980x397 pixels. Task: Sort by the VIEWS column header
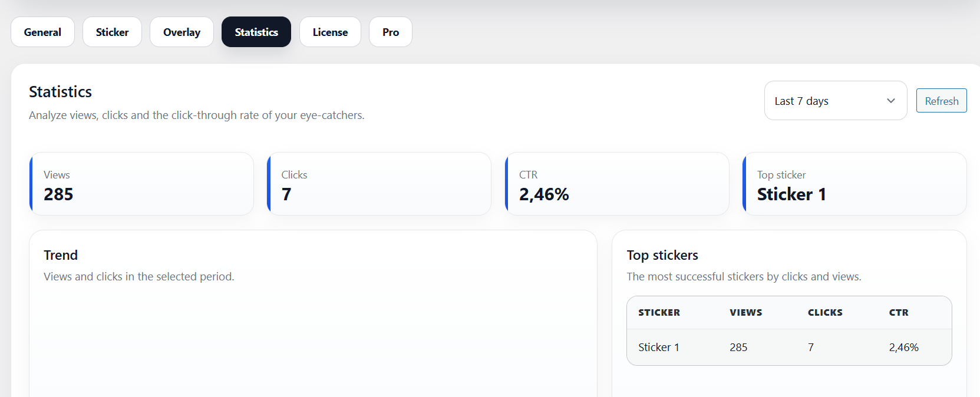745,313
